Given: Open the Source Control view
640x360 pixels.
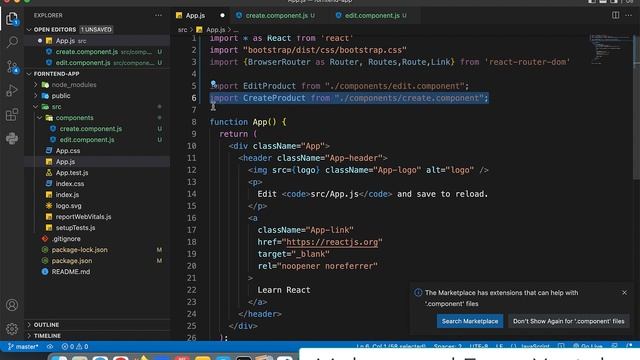Looking at the screenshot, I should click(12, 67).
